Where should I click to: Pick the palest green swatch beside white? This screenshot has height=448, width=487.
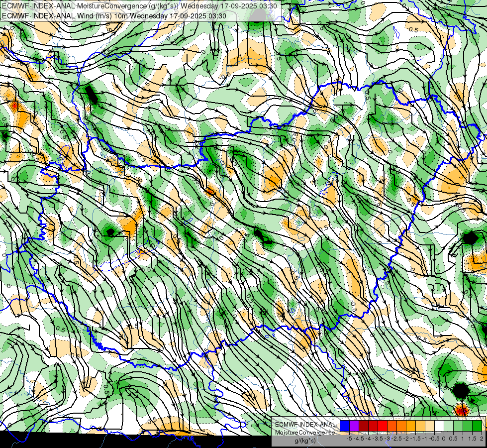[449, 426]
